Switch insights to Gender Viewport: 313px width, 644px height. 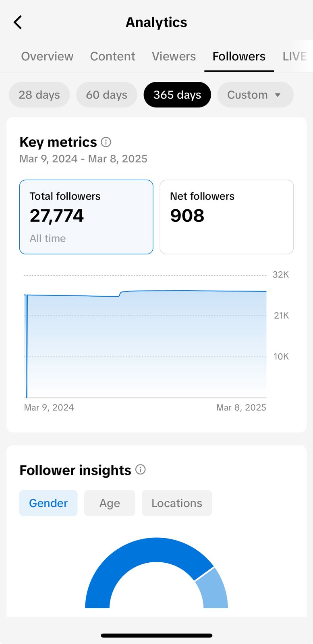[48, 503]
